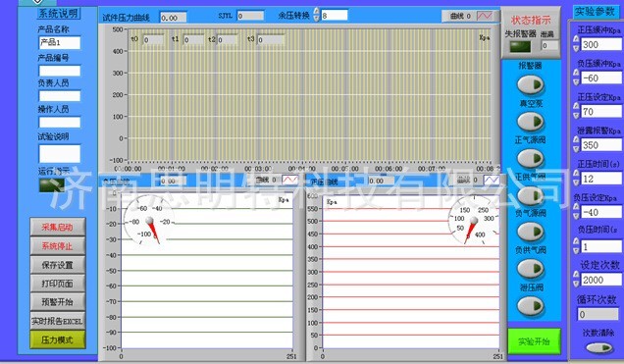Toggle the 真空泵 vacuum pump switch

pos(531,122)
